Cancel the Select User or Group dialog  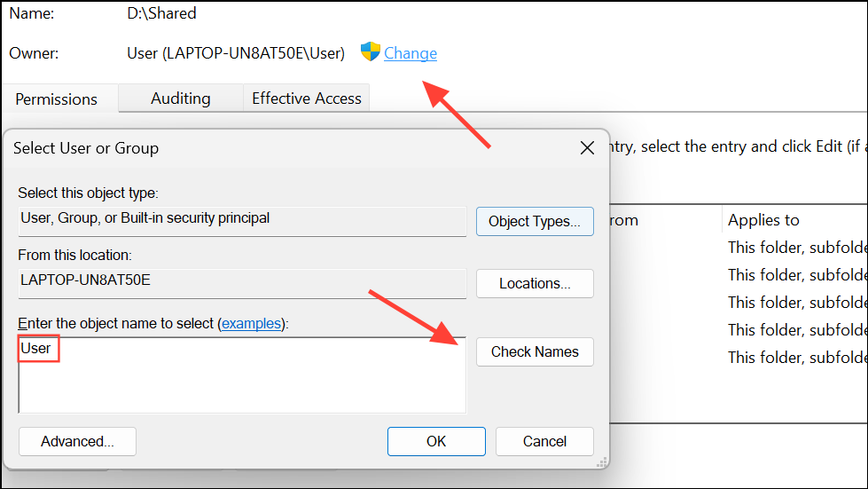click(x=544, y=441)
